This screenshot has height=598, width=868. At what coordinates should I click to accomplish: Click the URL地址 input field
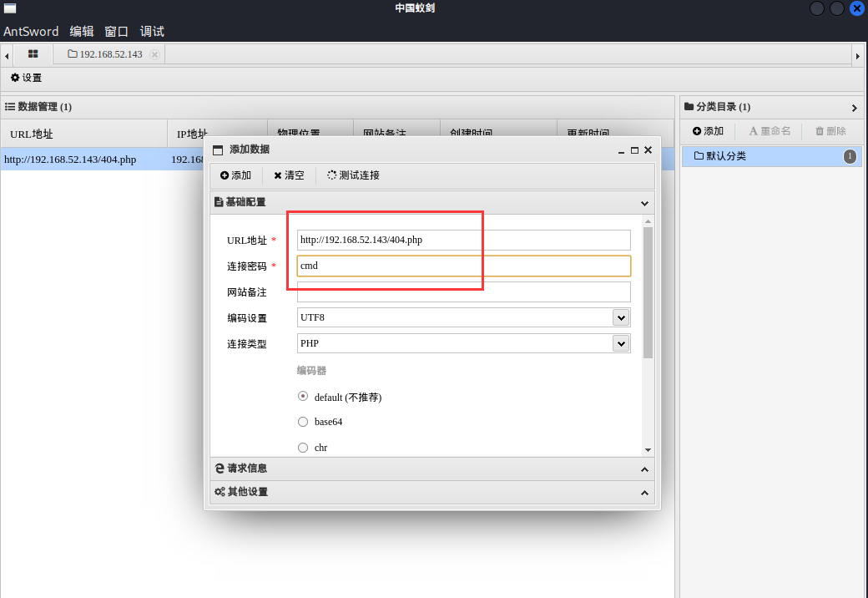(464, 241)
